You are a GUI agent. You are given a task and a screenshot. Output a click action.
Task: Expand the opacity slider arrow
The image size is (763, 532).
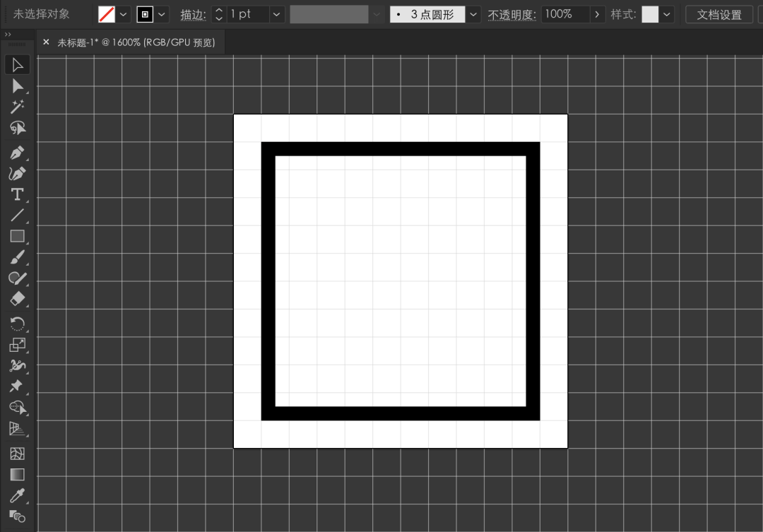[x=597, y=15]
